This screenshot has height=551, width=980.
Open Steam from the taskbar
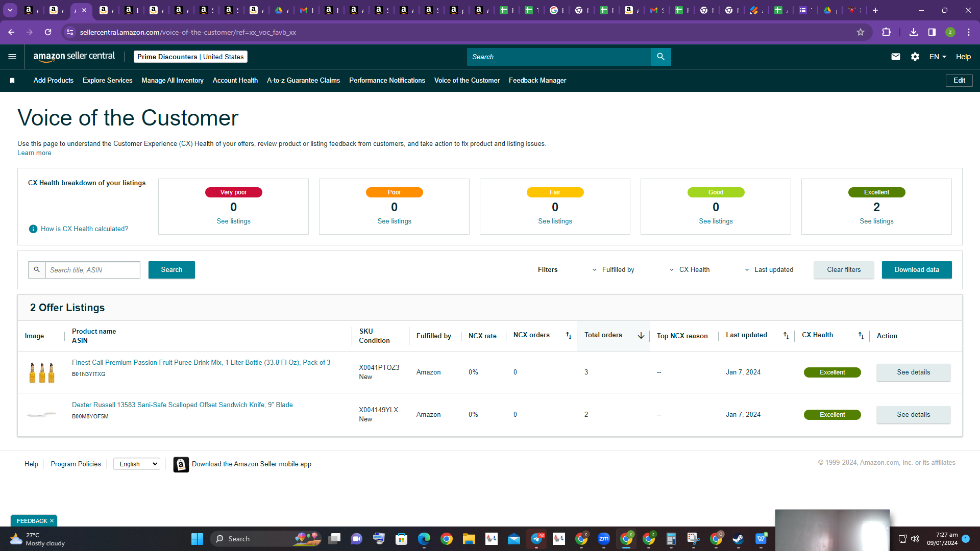[738, 539]
